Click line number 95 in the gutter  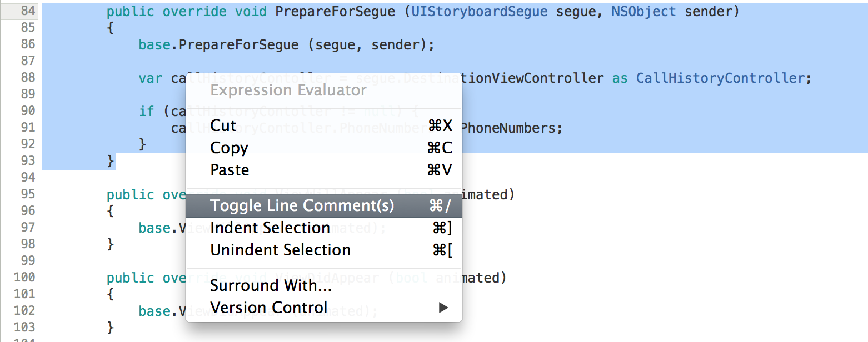pyautogui.click(x=27, y=194)
